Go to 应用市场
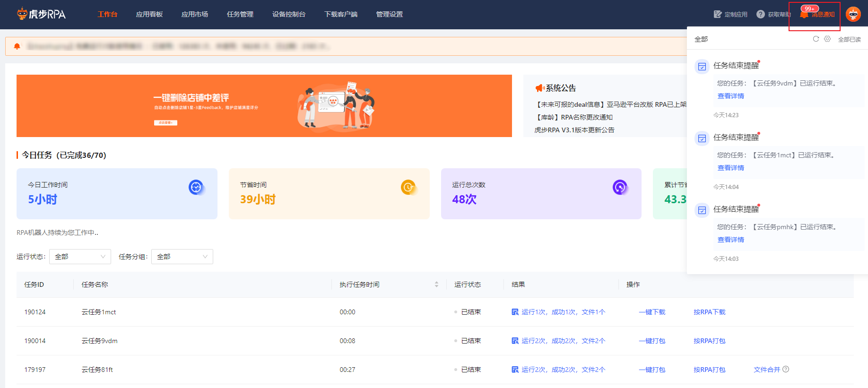The width and height of the screenshot is (868, 388). pyautogui.click(x=195, y=14)
